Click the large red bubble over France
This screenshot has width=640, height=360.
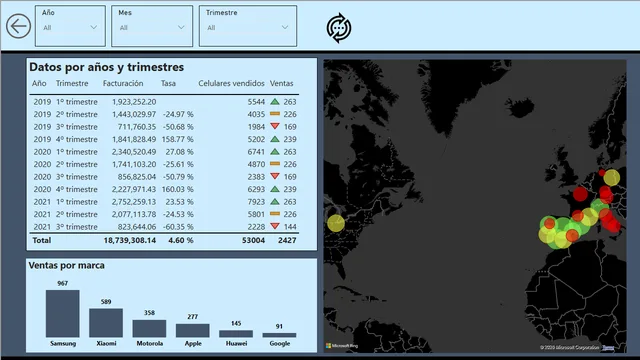click(580, 194)
